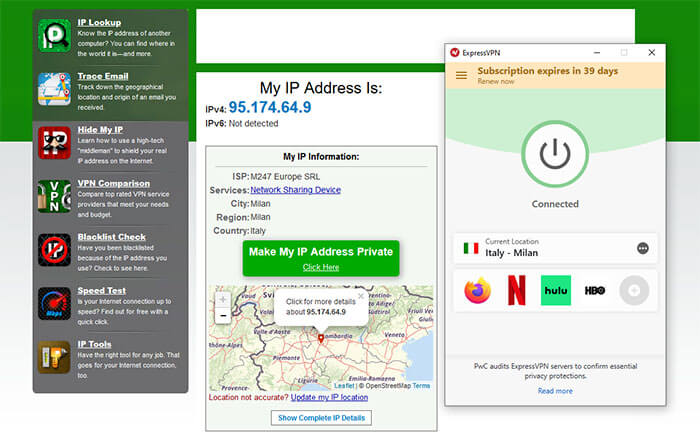The width and height of the screenshot is (700, 441).
Task: Open the Blacklist Check prohibited IP icon
Action: coord(54,250)
